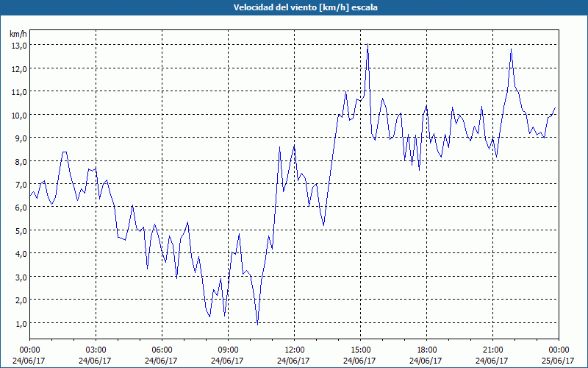Click the 1,0 y-axis label
This screenshot has width=588, height=368.
click(x=21, y=323)
